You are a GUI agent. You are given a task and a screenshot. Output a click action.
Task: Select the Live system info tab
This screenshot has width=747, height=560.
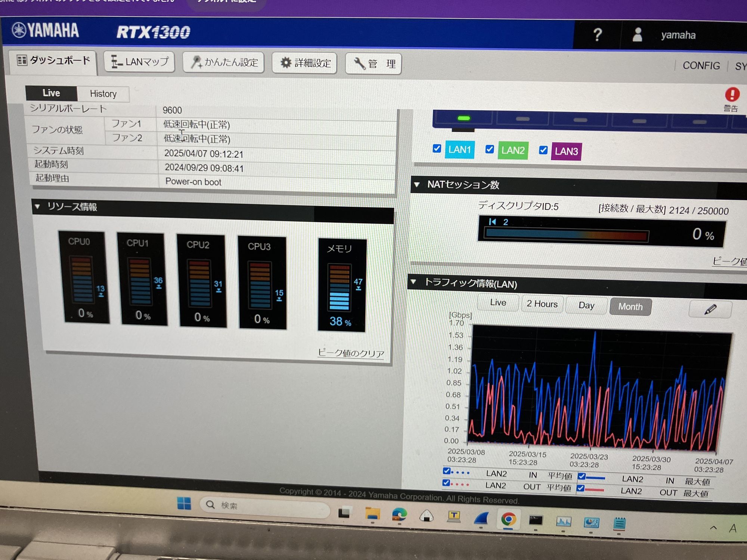point(51,93)
